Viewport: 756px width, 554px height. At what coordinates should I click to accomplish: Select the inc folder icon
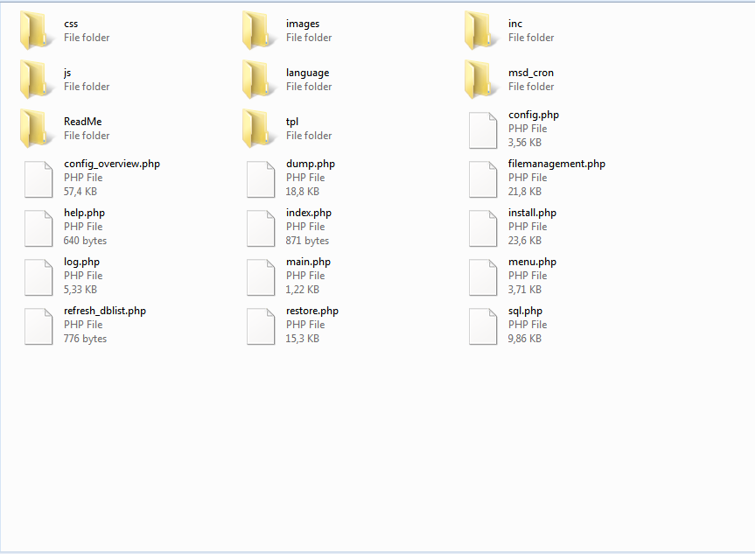pos(479,31)
